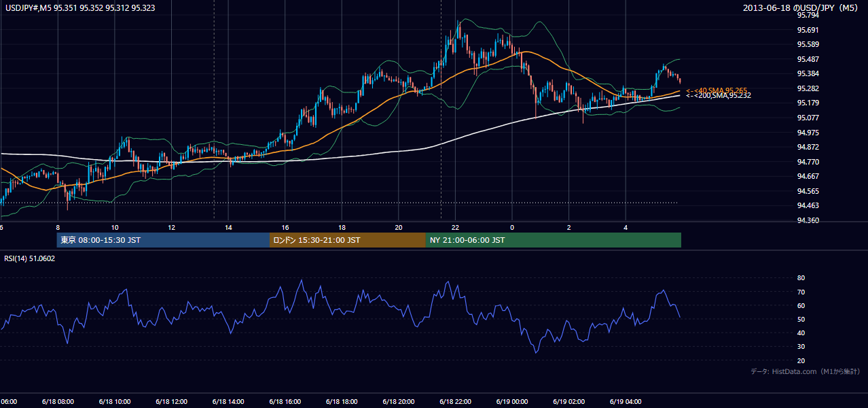Click the 6/18 16:00 bottom time label

(285, 402)
